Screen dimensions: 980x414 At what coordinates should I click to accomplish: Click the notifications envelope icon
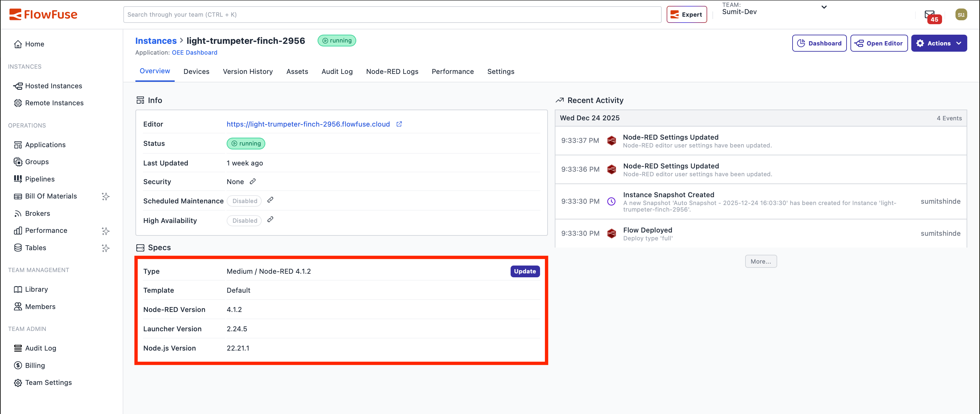click(929, 14)
